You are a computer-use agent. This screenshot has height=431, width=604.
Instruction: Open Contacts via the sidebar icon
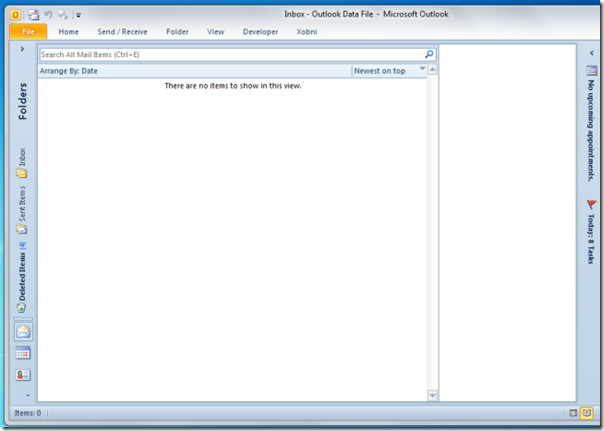[x=23, y=375]
